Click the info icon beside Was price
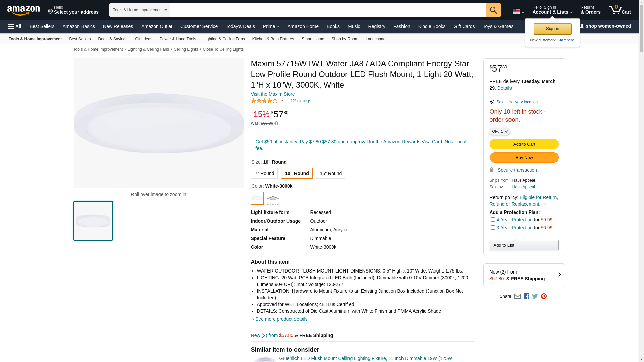This screenshot has width=644, height=362. [276, 124]
